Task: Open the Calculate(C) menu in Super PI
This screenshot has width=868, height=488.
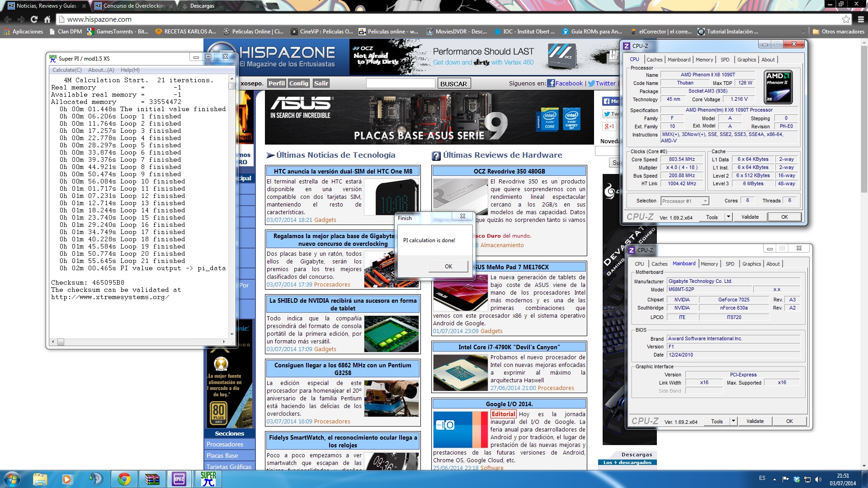Action: [67, 70]
